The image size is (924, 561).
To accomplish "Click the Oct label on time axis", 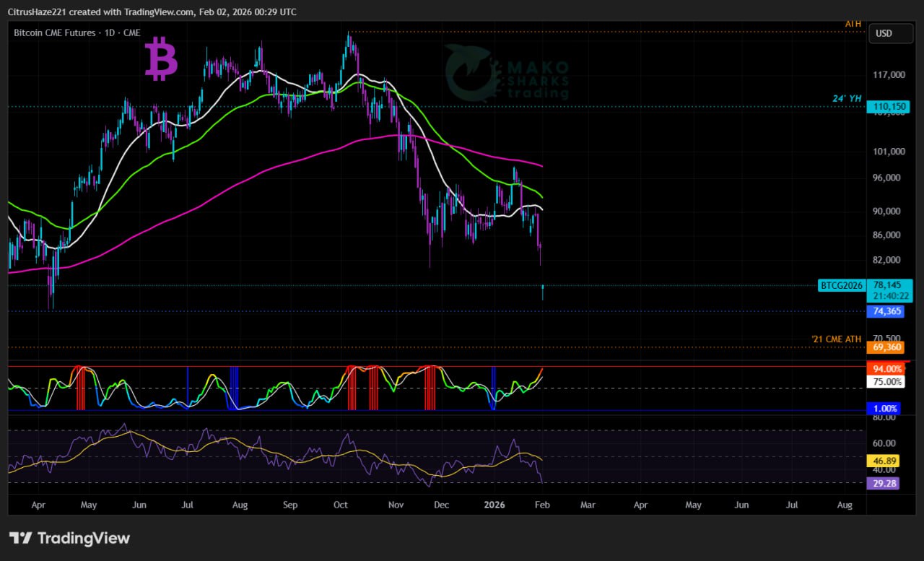I will 341,505.
